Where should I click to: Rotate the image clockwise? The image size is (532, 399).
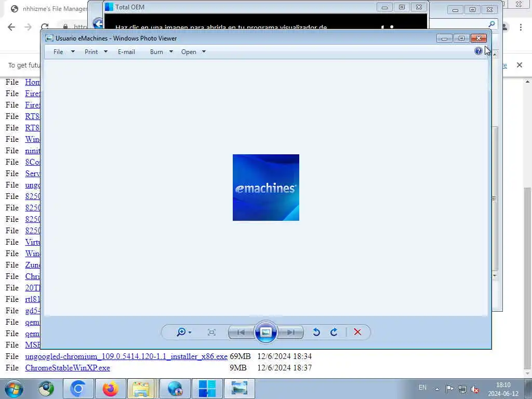tap(334, 332)
